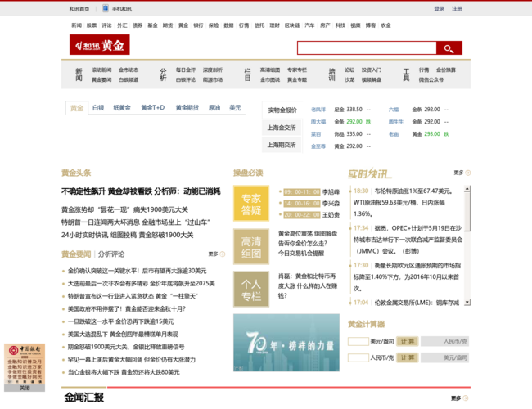Click 计算 button in 美元/盎司 row

click(408, 341)
